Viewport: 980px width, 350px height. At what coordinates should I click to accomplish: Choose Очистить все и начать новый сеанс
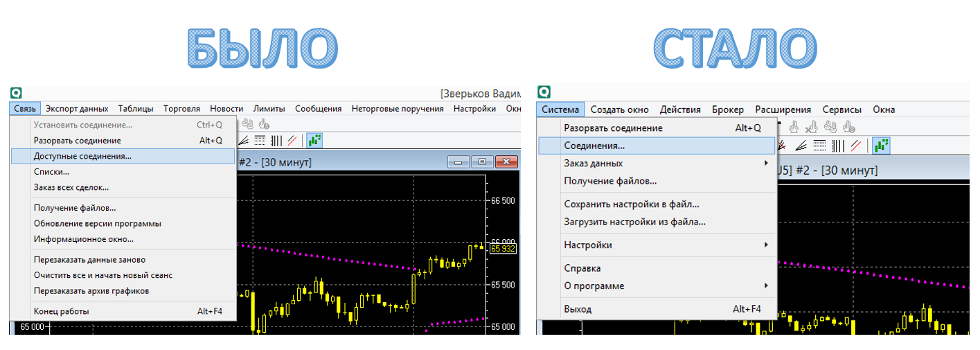click(123, 275)
